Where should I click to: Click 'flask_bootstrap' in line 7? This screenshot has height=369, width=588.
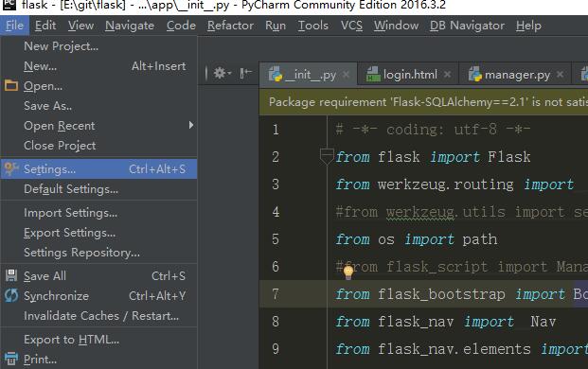click(x=441, y=294)
